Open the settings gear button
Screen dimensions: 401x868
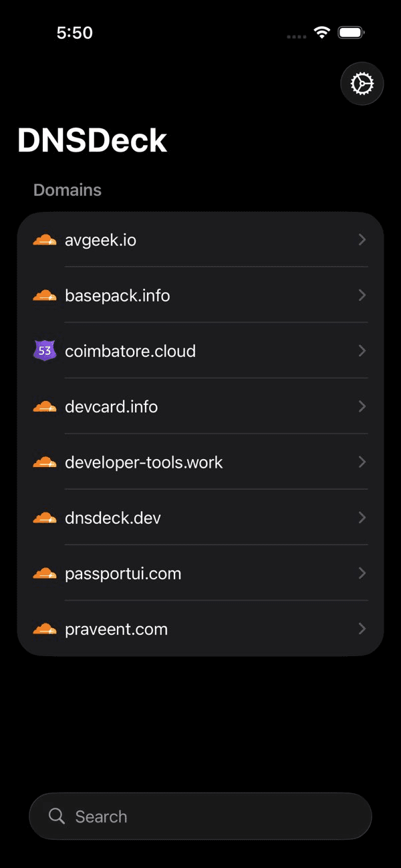[x=362, y=84]
